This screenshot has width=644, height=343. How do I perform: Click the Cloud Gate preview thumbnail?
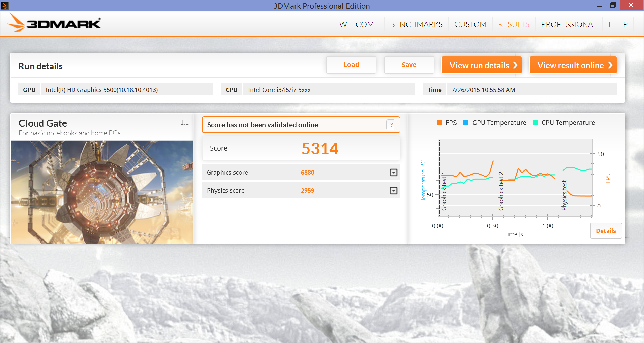coord(102,192)
